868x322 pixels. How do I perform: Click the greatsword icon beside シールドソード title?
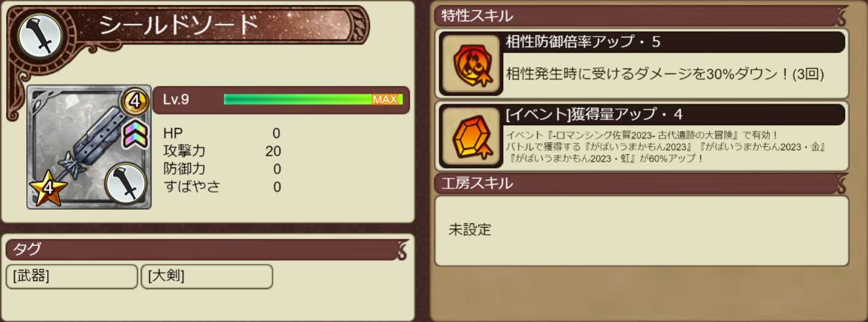click(x=40, y=36)
